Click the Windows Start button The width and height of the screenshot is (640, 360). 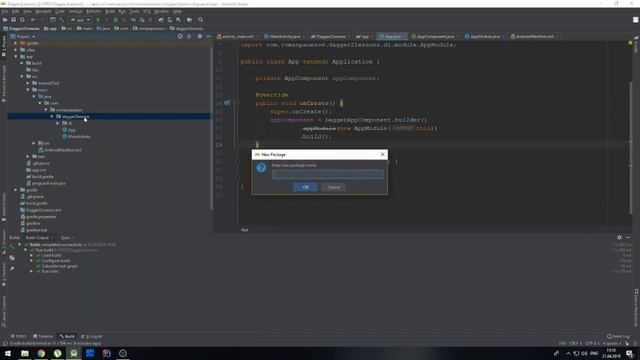click(x=8, y=353)
